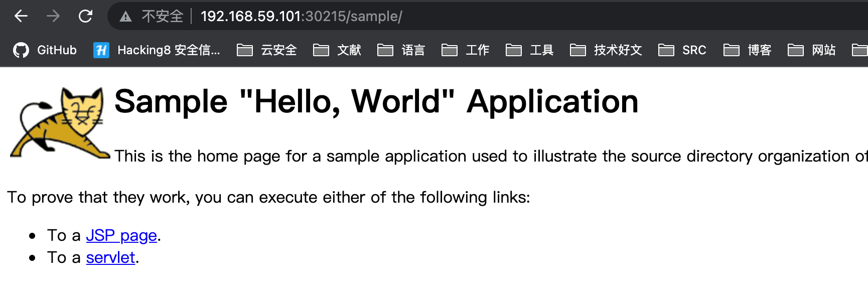Image resolution: width=868 pixels, height=299 pixels.
Task: Open the 博客 bookmark folder
Action: (748, 50)
